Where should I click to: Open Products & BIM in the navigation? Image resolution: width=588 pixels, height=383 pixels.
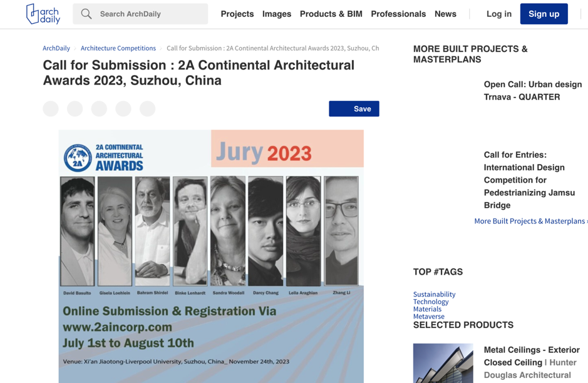pyautogui.click(x=331, y=14)
